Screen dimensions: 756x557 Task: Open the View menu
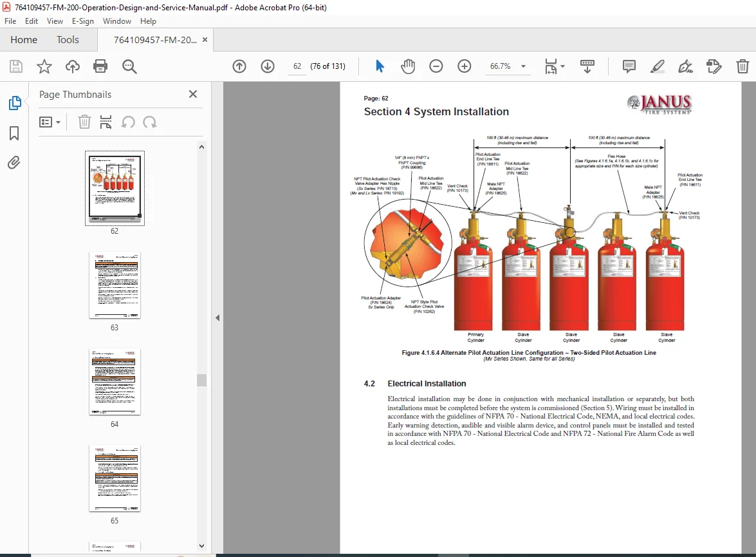point(55,21)
